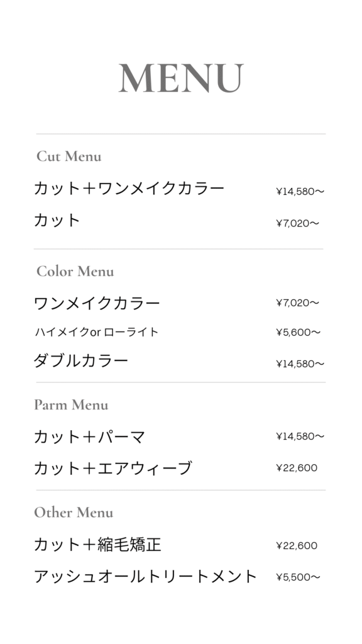Select the Color Menu section heading
Image resolution: width=362 pixels, height=644 pixels.
coord(75,271)
